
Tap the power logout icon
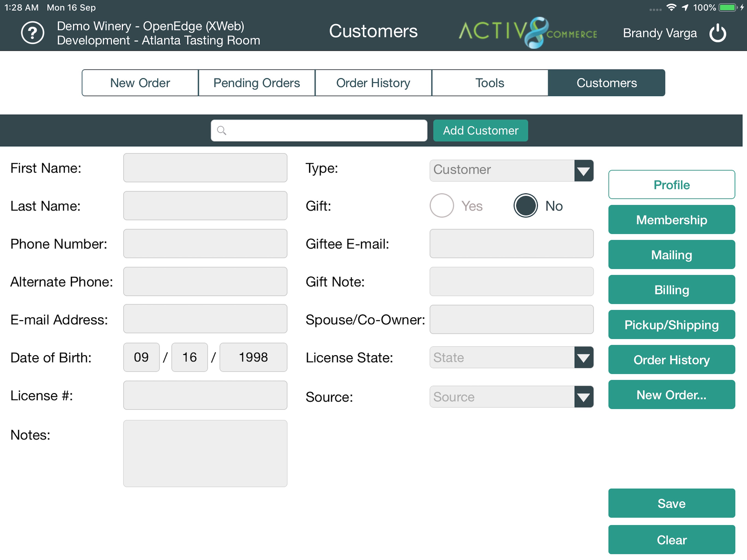(717, 33)
